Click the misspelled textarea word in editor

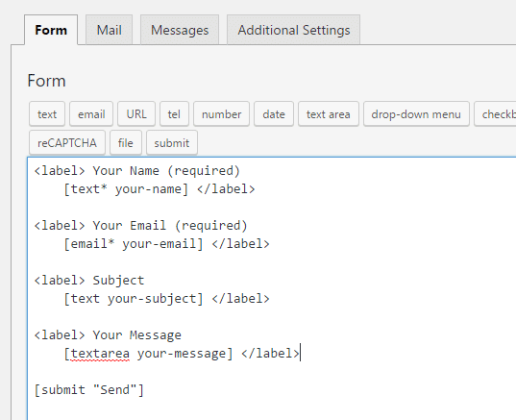pyautogui.click(x=100, y=353)
